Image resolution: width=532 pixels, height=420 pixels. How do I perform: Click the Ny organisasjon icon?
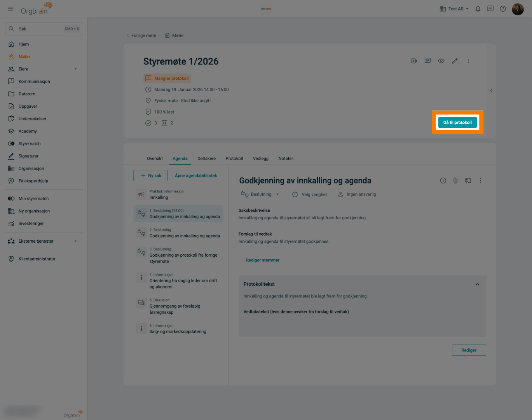click(11, 211)
